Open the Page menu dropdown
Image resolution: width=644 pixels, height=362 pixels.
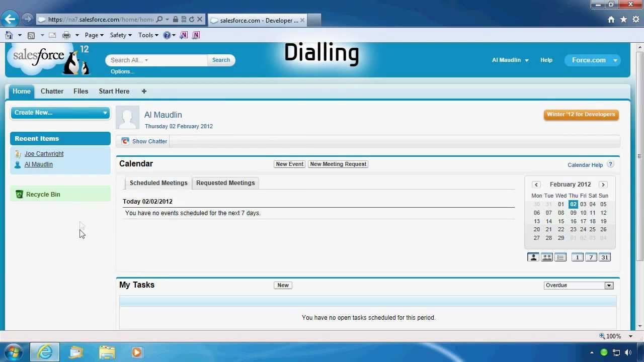pyautogui.click(x=94, y=35)
